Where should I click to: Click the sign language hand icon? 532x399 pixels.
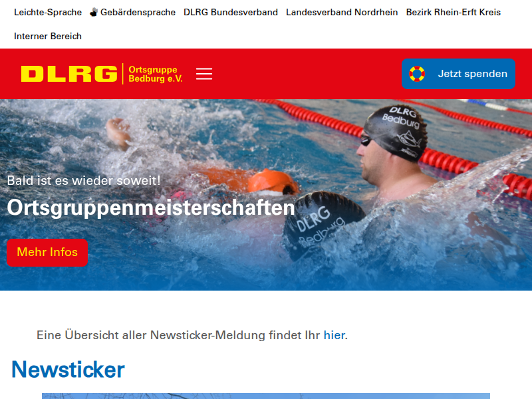click(x=94, y=12)
